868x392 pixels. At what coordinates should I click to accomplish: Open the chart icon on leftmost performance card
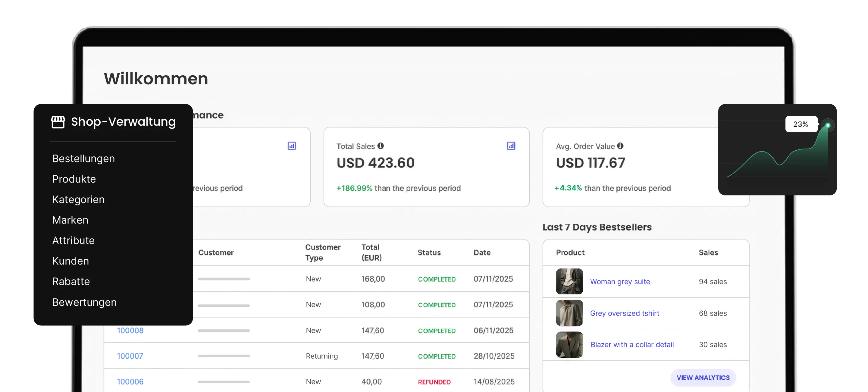pyautogui.click(x=292, y=146)
